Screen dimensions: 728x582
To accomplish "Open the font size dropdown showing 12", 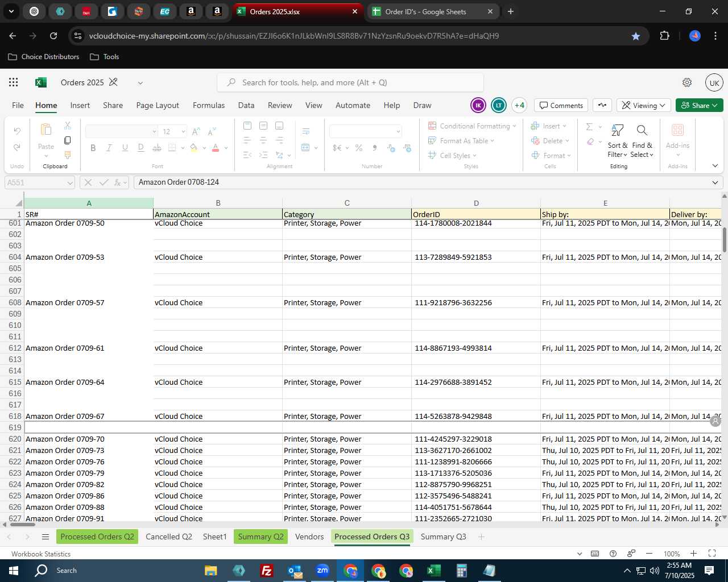I will (x=183, y=131).
